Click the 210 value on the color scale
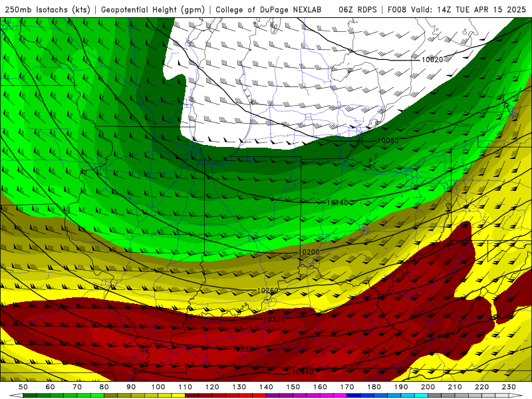The width and height of the screenshot is (532, 399). 456,387
